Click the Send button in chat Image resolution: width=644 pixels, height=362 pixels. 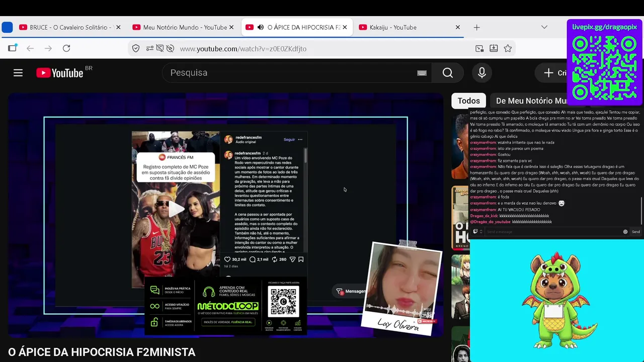point(636,232)
